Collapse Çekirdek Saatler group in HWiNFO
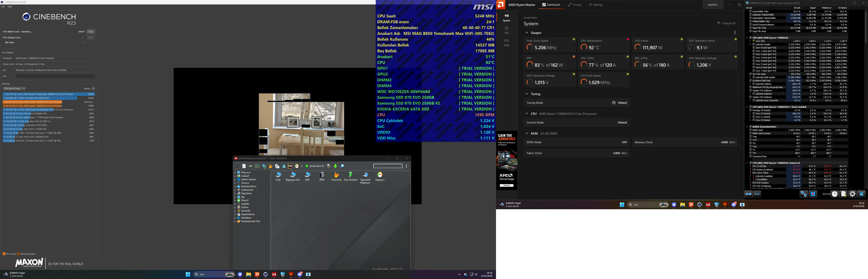Screen dimensions: 868x279 (x=750, y=45)
